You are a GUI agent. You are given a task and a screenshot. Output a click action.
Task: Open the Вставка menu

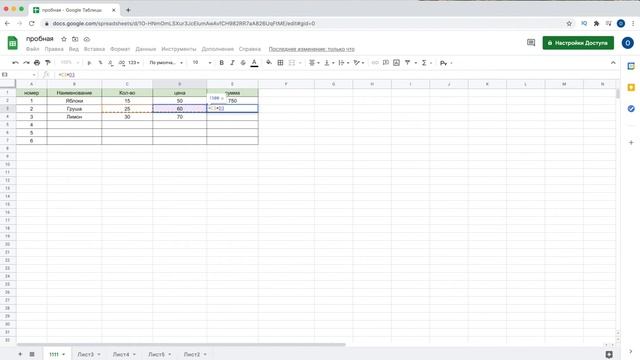click(94, 49)
